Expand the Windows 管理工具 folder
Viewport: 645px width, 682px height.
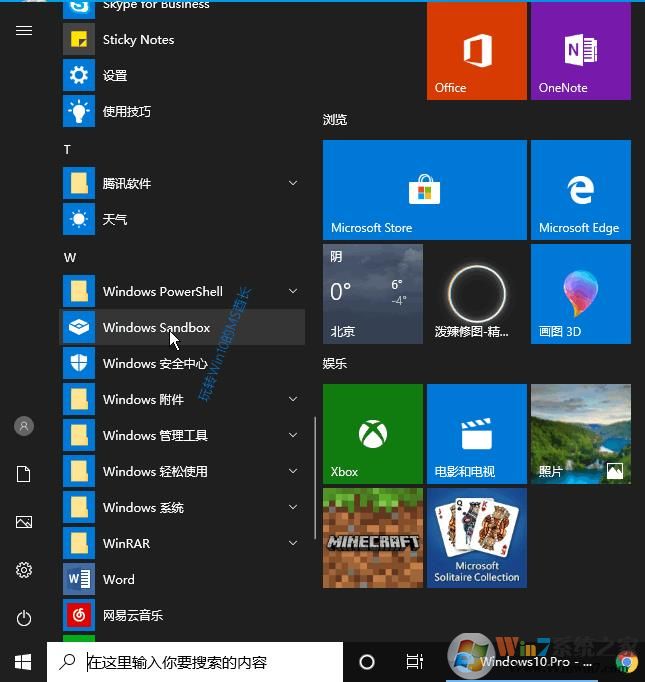293,435
